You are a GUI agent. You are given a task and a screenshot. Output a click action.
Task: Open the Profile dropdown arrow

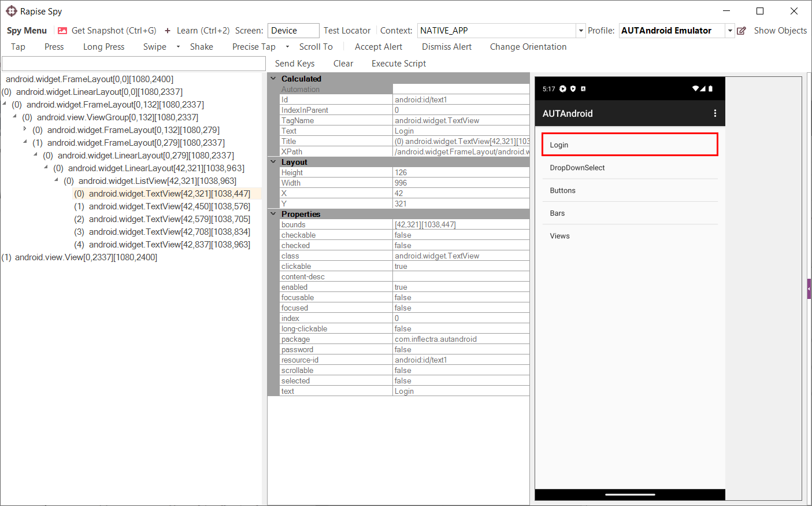(730, 31)
